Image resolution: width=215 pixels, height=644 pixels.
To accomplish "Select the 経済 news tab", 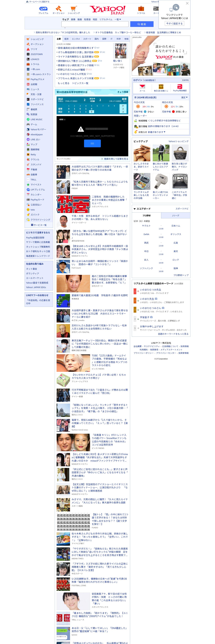I will coord(66,39).
